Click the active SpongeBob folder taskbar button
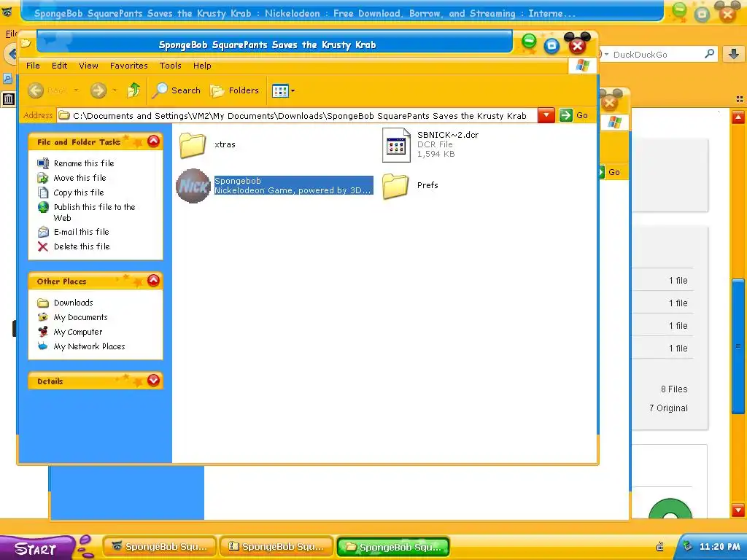Viewport: 747px width, 560px height. [x=393, y=547]
